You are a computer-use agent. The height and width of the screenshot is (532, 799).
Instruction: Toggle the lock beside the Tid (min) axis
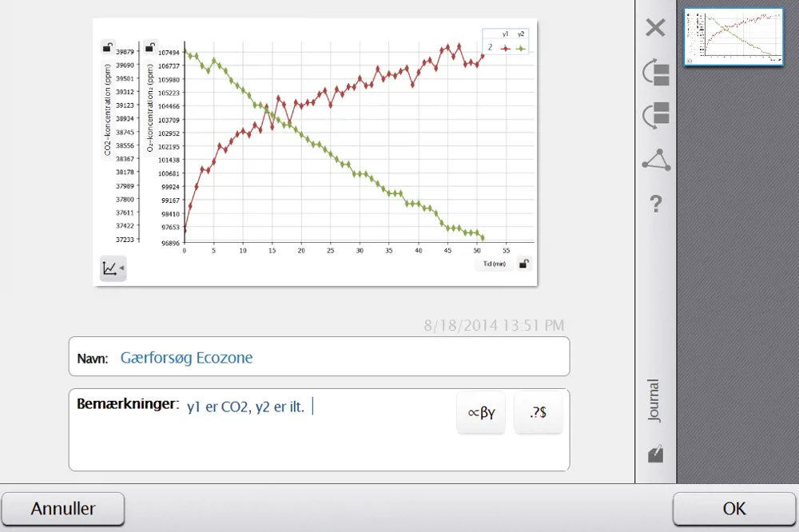coord(523,263)
